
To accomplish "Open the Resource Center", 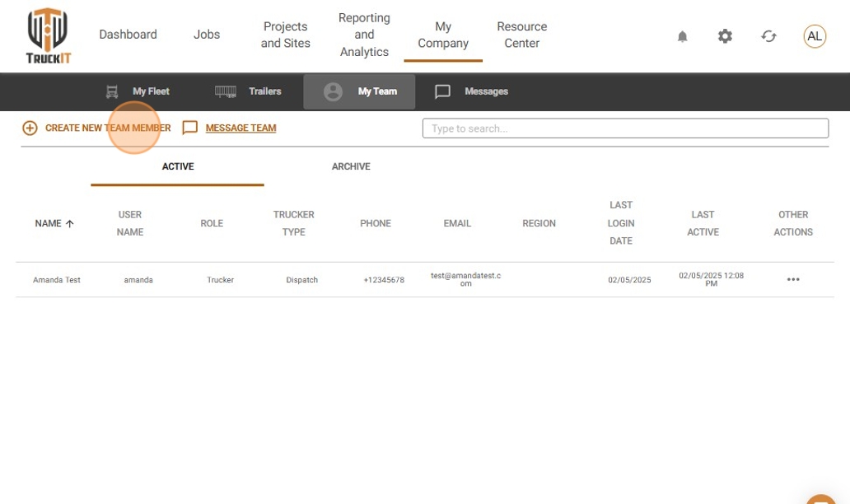I will [x=522, y=35].
